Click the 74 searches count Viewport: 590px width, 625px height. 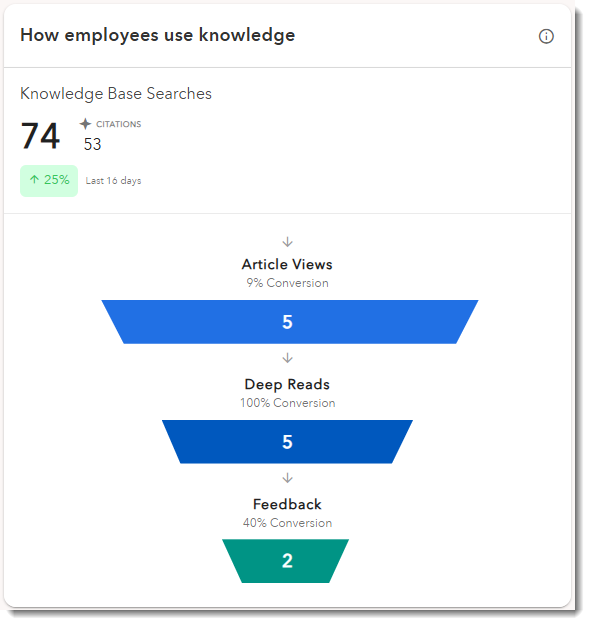41,137
